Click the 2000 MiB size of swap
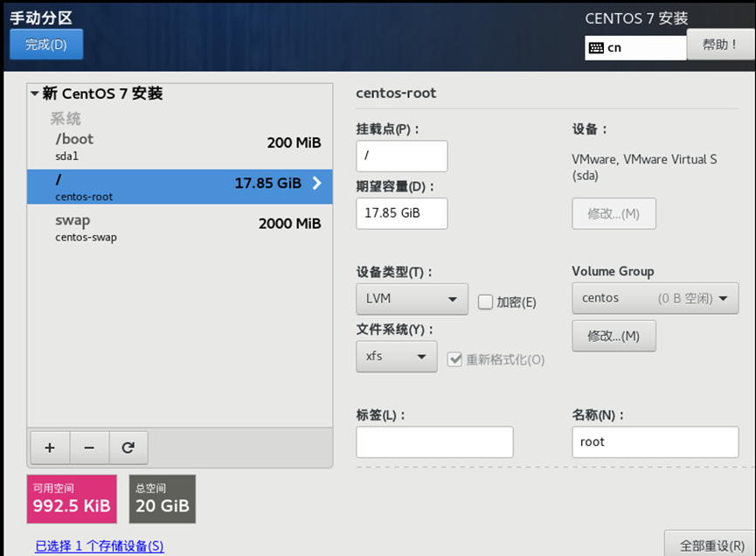756x556 pixels. tap(290, 224)
